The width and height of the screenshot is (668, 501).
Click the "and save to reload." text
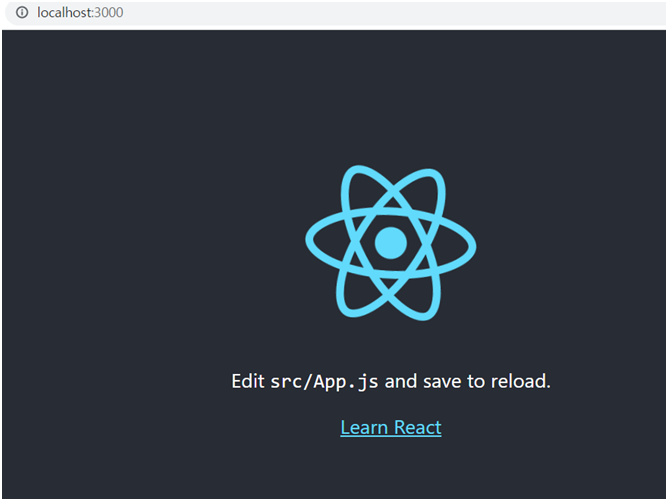point(468,381)
